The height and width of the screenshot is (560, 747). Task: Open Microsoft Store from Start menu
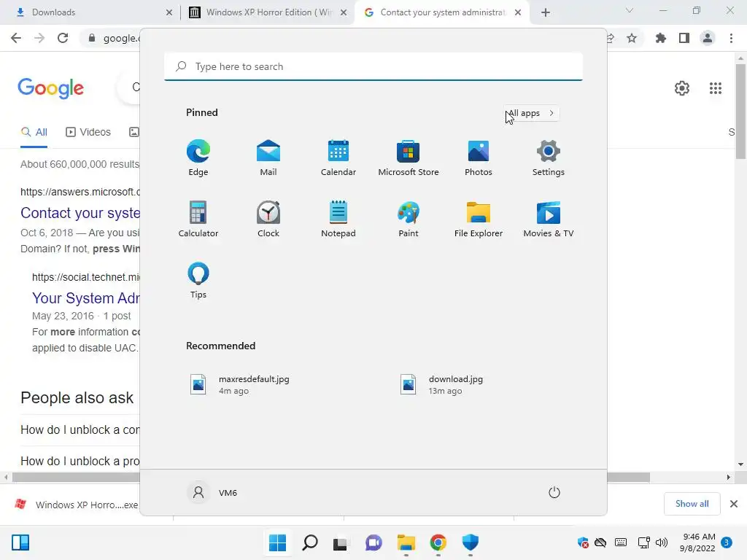tap(409, 158)
